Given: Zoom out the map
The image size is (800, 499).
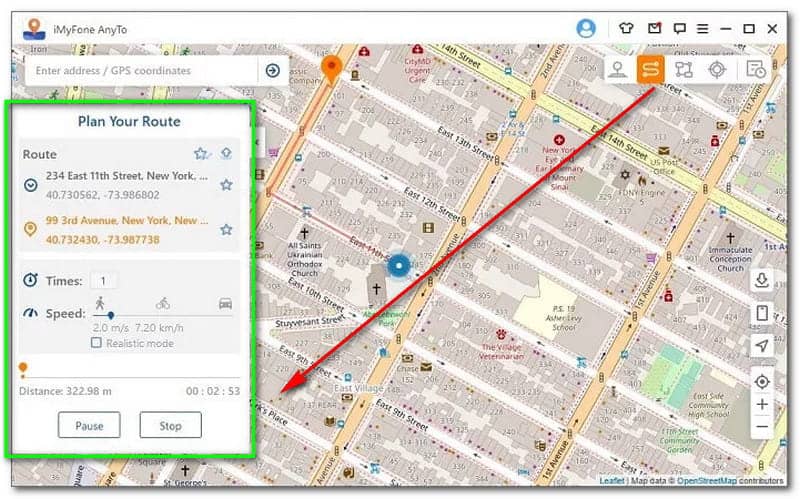Looking at the screenshot, I should (762, 427).
